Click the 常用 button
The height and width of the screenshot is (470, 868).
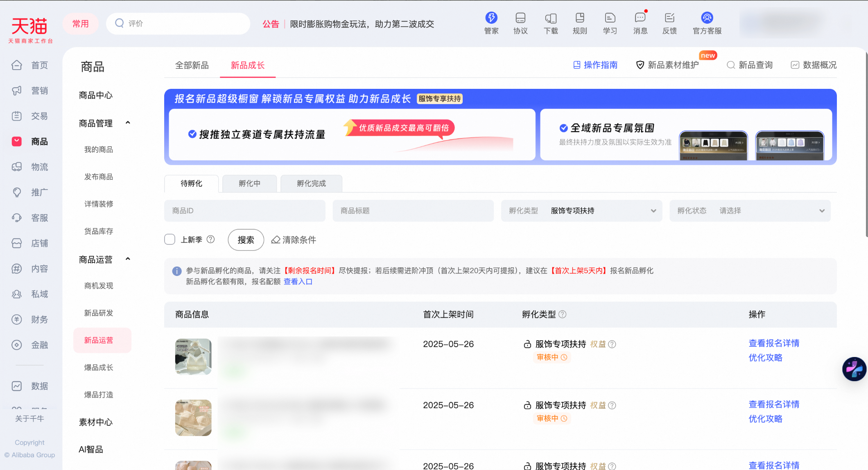(x=81, y=24)
